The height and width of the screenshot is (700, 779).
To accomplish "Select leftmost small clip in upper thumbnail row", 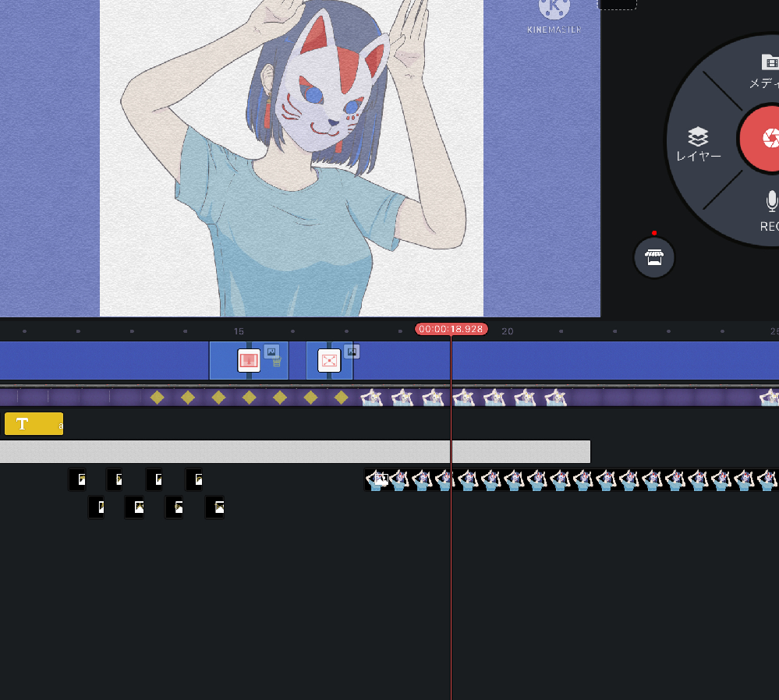I will click(77, 479).
